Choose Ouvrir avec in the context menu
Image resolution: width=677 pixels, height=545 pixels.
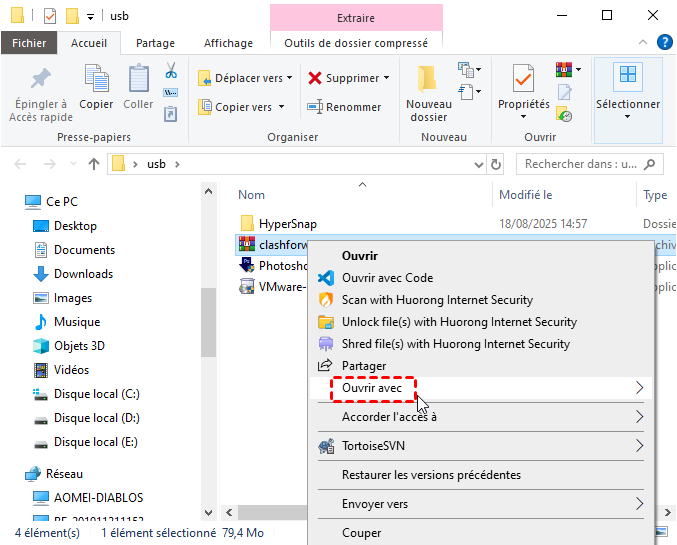(373, 388)
